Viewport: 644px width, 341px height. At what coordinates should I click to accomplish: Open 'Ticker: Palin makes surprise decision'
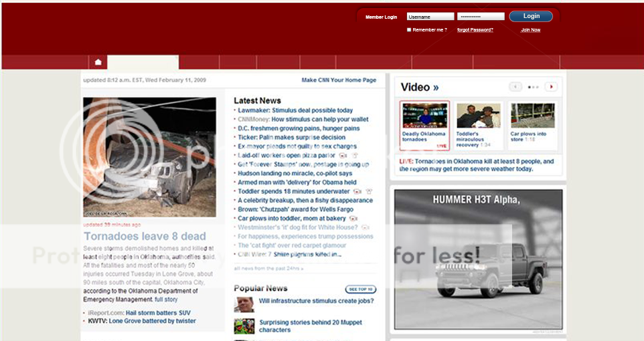click(292, 138)
